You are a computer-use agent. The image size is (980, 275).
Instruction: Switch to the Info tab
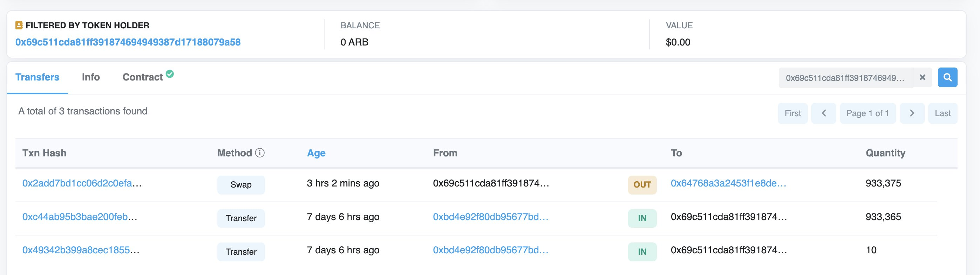pyautogui.click(x=91, y=77)
